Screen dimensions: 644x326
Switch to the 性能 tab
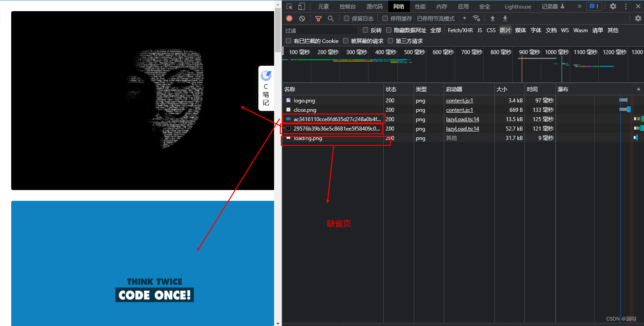tap(420, 6)
